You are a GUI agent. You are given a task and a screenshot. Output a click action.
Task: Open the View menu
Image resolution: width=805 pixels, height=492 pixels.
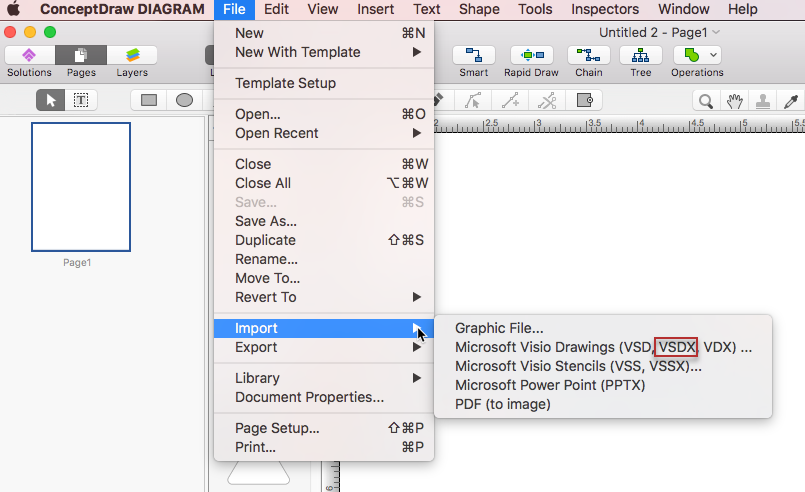click(x=323, y=9)
